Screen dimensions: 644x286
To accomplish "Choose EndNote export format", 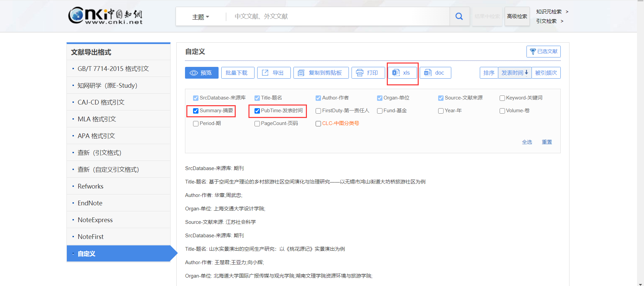I will (x=119, y=203).
